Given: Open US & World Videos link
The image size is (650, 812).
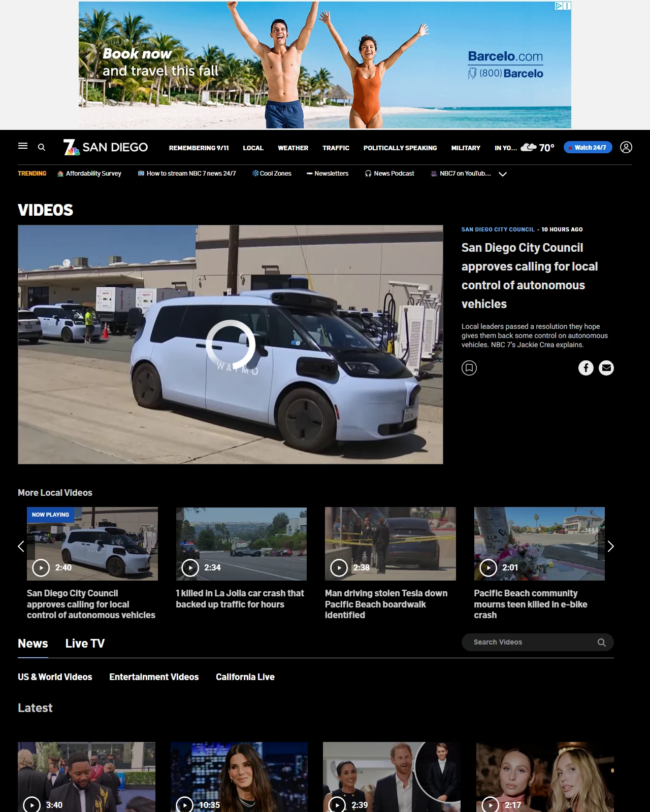Looking at the screenshot, I should click(55, 677).
